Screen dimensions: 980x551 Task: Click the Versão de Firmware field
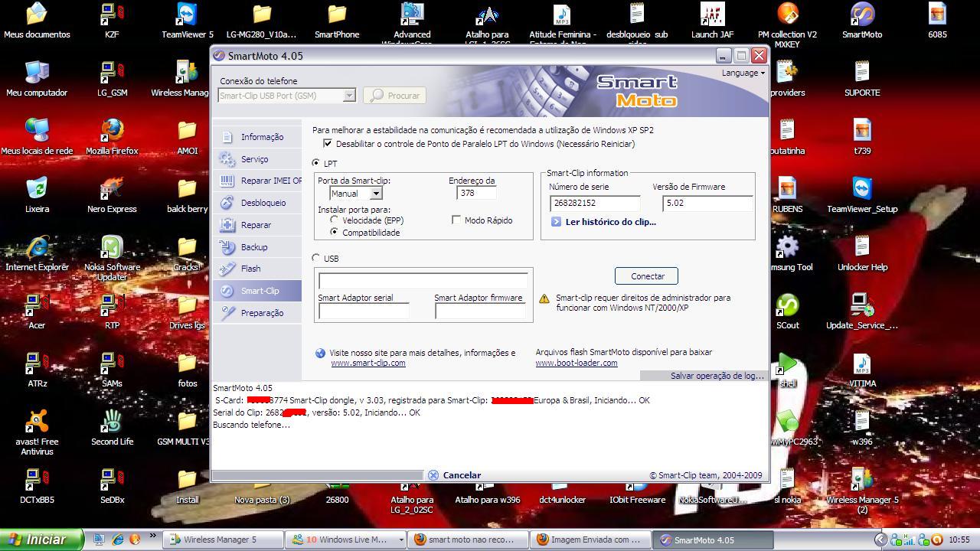click(x=707, y=203)
